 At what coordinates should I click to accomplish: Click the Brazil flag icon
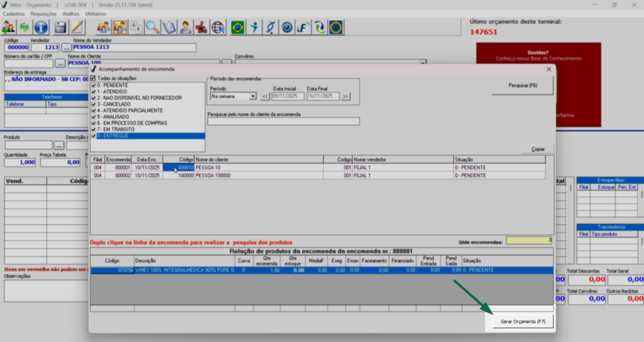tap(237, 28)
